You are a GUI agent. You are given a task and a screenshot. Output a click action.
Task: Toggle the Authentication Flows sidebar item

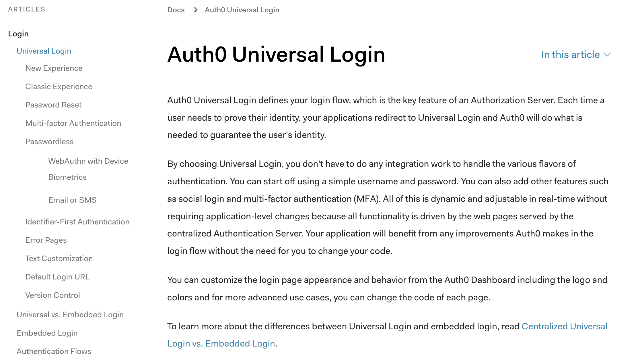[54, 351]
